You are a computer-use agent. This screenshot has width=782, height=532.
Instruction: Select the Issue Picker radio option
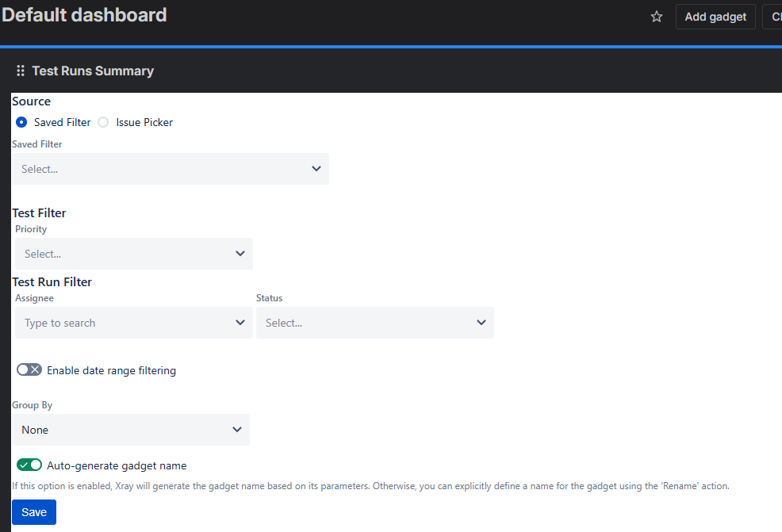(103, 122)
